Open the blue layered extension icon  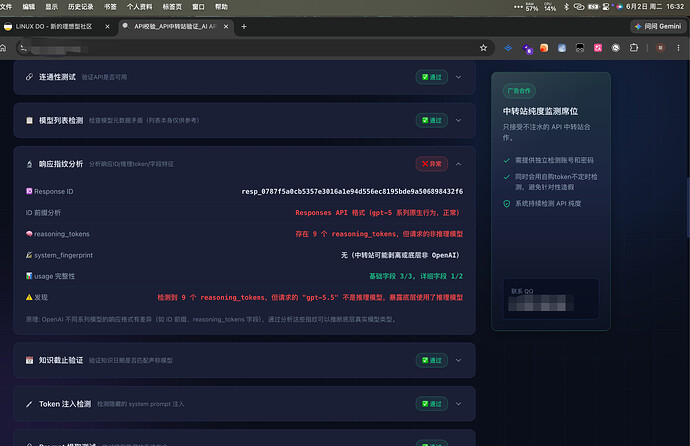tap(508, 48)
